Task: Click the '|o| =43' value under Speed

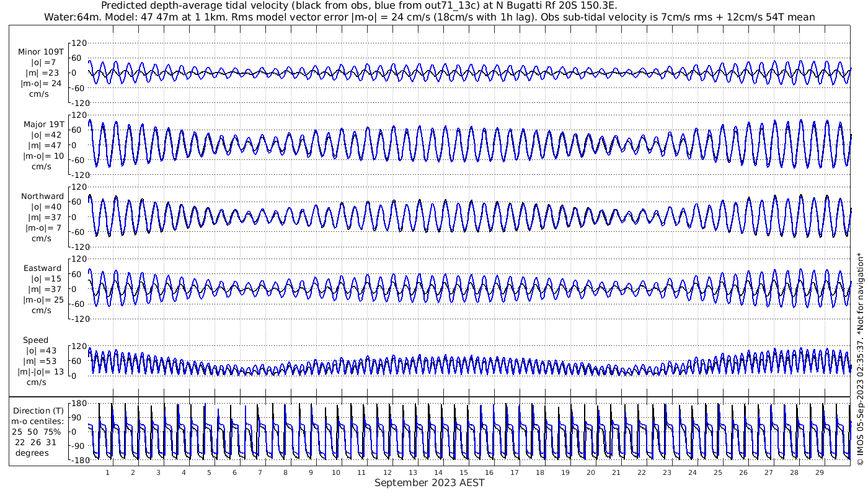Action: pyautogui.click(x=42, y=351)
